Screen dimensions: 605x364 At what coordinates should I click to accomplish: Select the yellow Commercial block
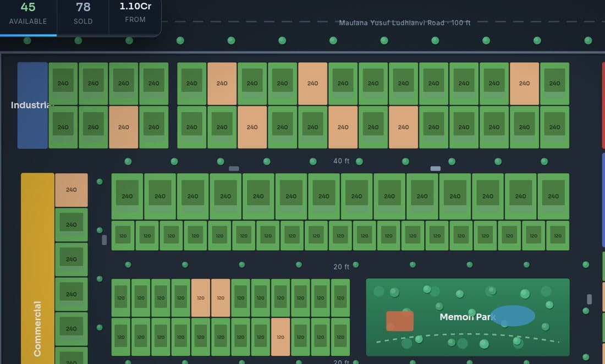tap(37, 268)
